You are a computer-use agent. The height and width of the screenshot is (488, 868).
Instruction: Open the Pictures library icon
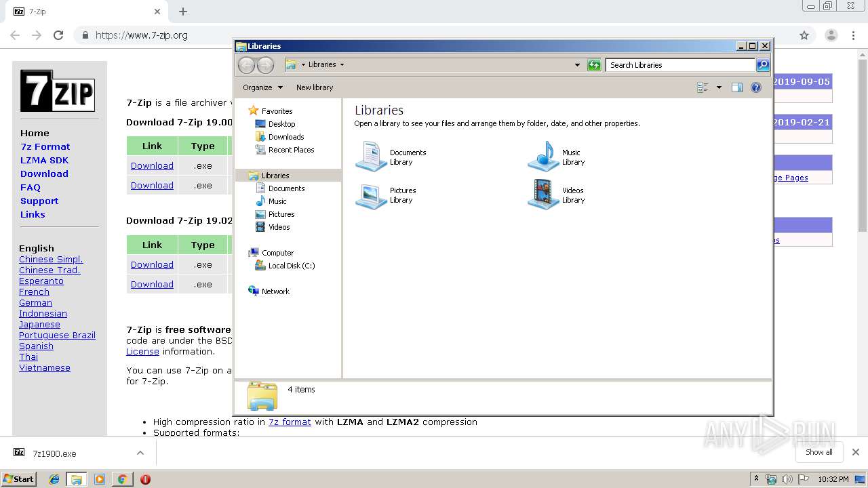click(371, 195)
